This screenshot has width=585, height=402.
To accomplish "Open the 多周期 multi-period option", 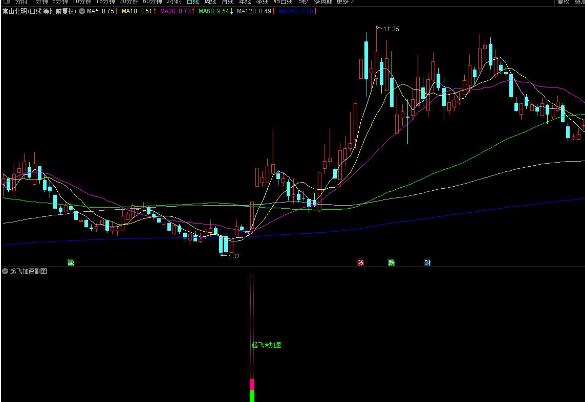I will coord(323,2).
